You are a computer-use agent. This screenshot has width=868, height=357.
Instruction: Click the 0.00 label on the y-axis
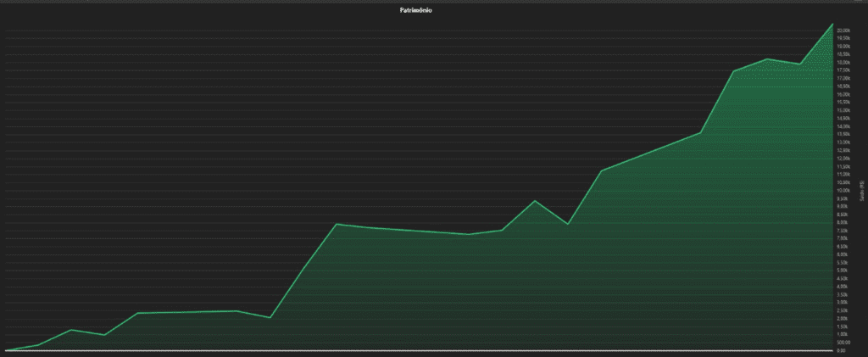pos(841,350)
